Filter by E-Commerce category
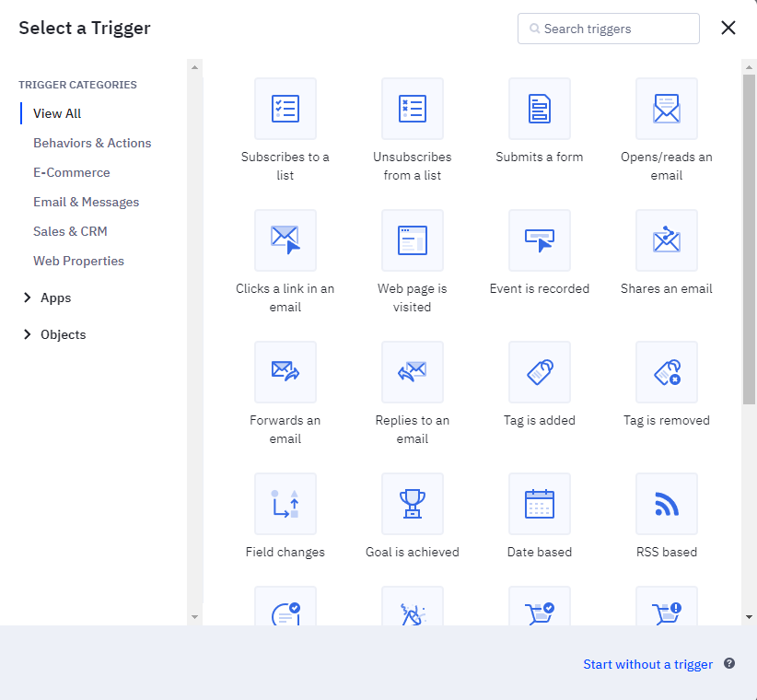 coord(72,172)
